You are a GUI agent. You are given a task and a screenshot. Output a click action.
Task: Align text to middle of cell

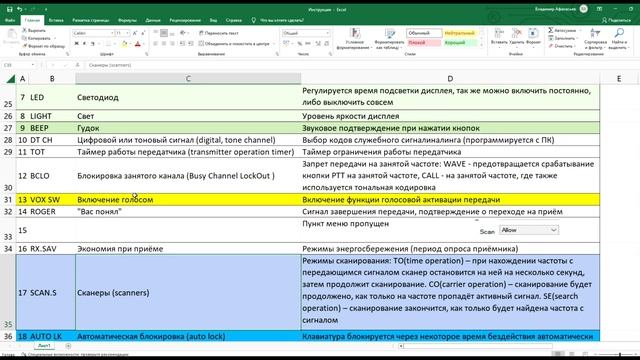coord(164,33)
